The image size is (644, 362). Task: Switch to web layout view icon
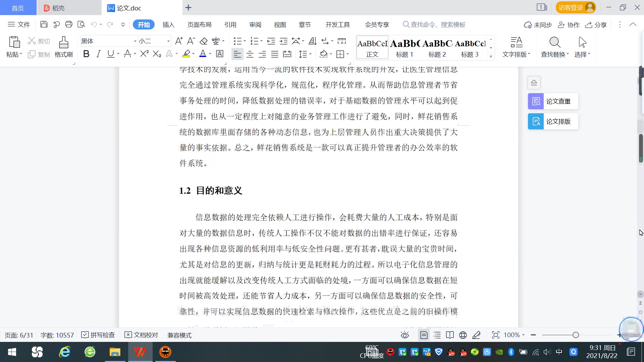pos(463,335)
